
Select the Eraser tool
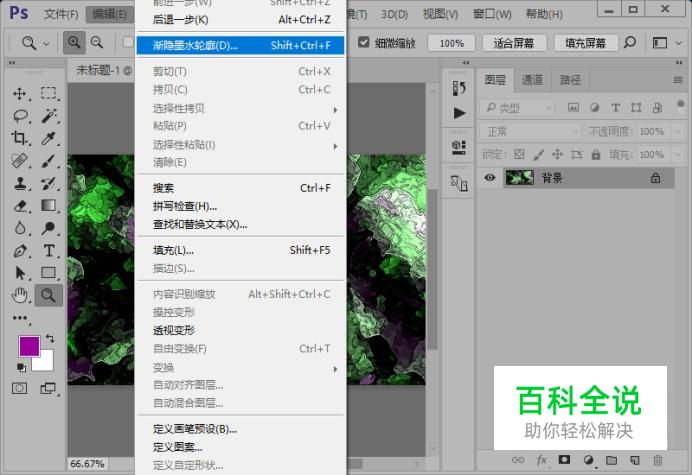point(20,206)
